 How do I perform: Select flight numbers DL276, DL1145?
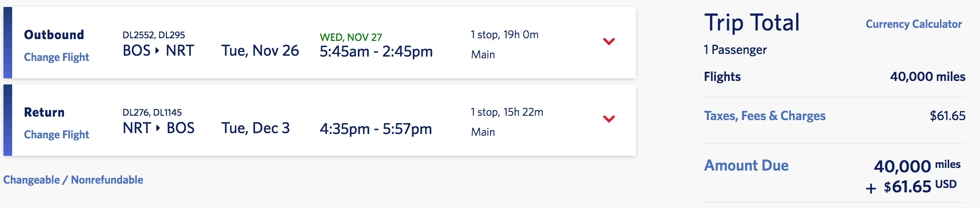[x=152, y=112]
